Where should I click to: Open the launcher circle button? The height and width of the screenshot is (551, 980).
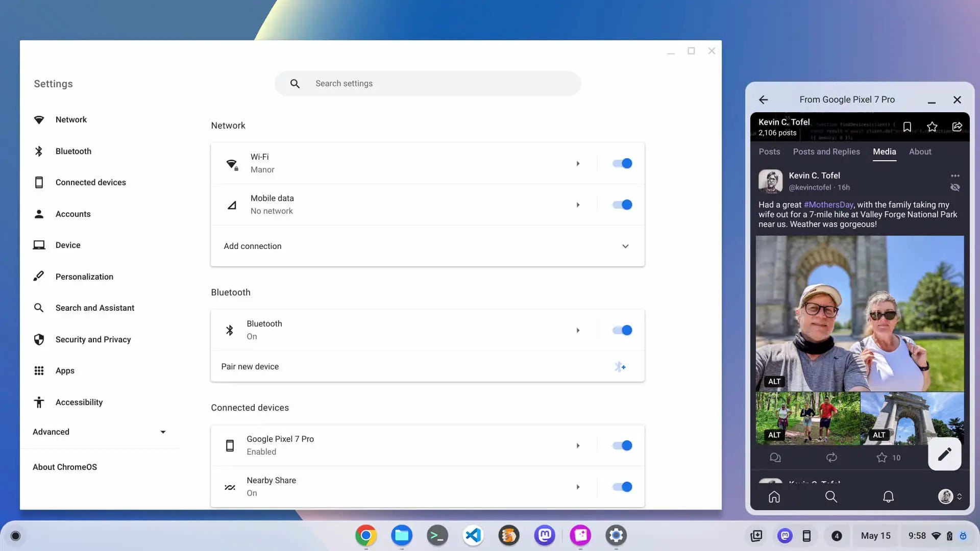pos(15,536)
